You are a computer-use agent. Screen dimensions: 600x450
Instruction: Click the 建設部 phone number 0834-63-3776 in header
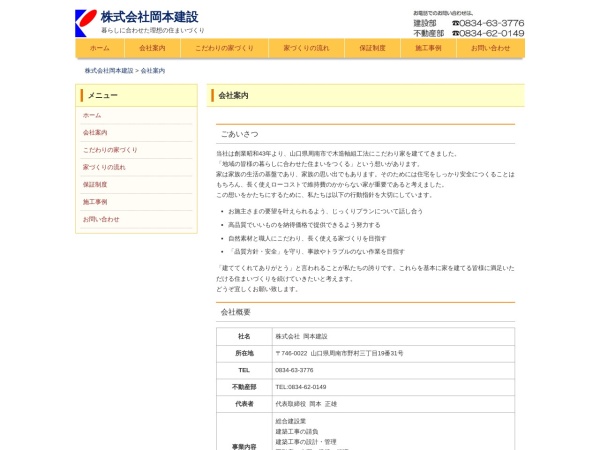[492, 23]
